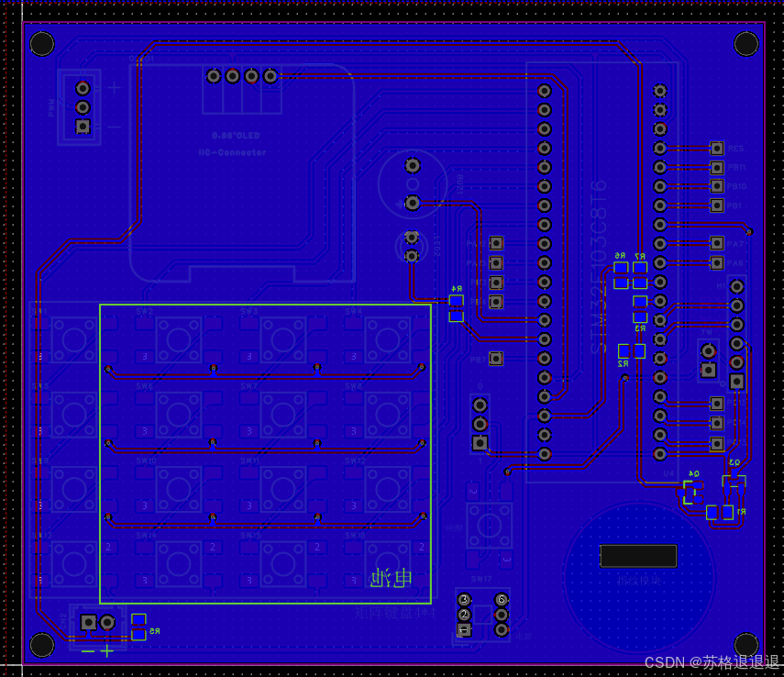The height and width of the screenshot is (677, 784).
Task: Select the upper R4 resistor pad
Action: coord(456,300)
